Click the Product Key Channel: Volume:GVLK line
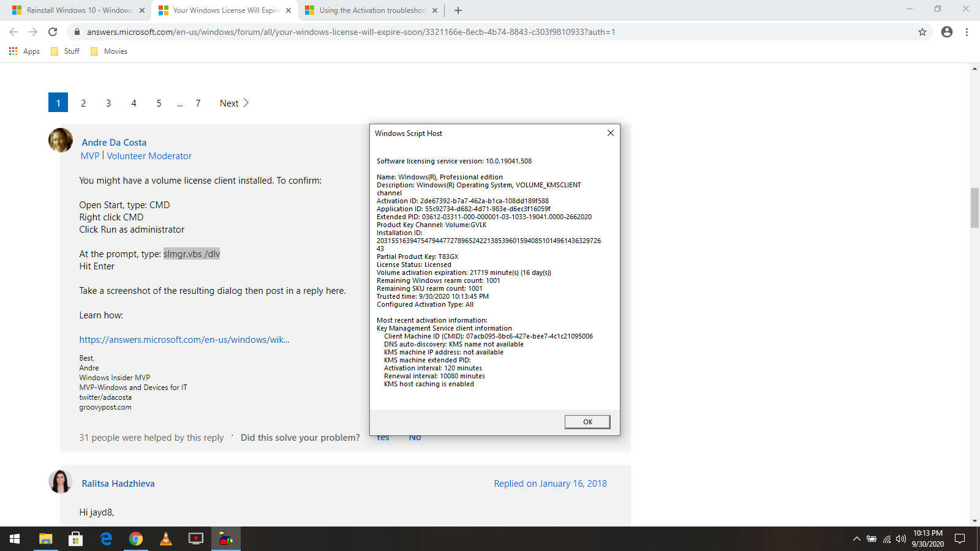This screenshot has width=980, height=551. pos(432,225)
